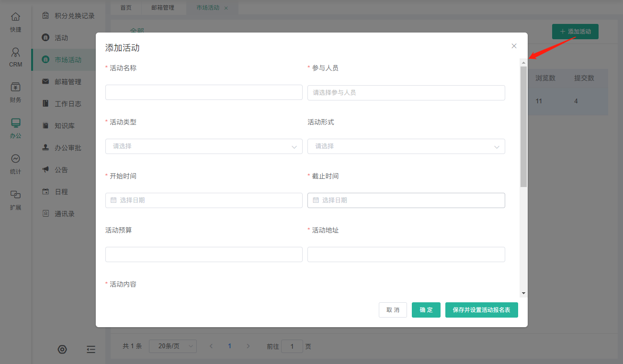Open the 财务 finance icon
This screenshot has width=623, height=364.
(16, 87)
